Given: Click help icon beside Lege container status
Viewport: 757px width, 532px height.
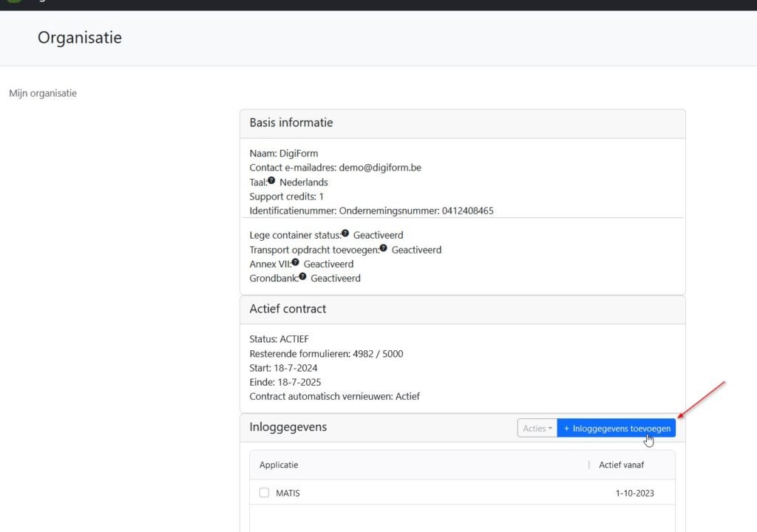Looking at the screenshot, I should point(345,233).
